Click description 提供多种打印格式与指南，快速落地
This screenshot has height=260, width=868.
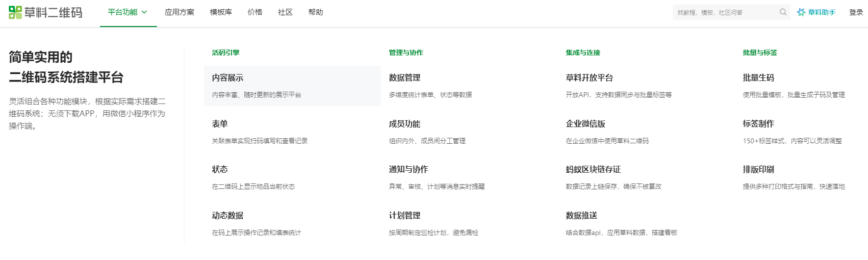pyautogui.click(x=794, y=186)
